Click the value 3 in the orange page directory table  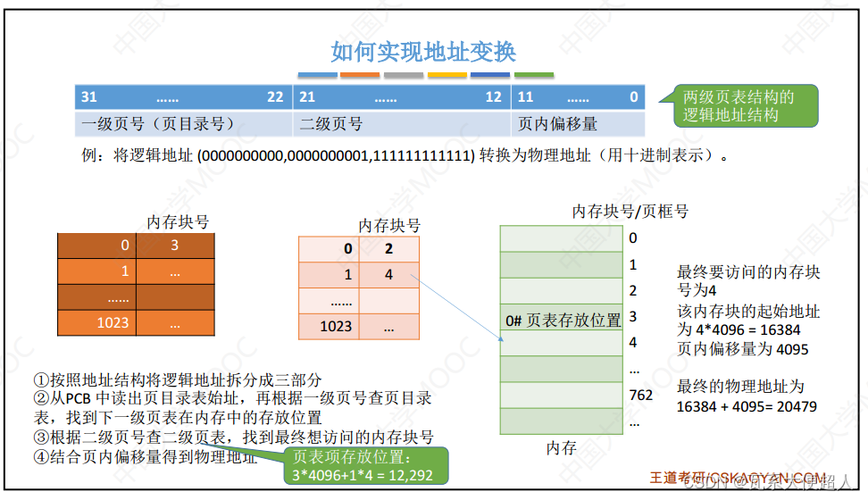175,246
